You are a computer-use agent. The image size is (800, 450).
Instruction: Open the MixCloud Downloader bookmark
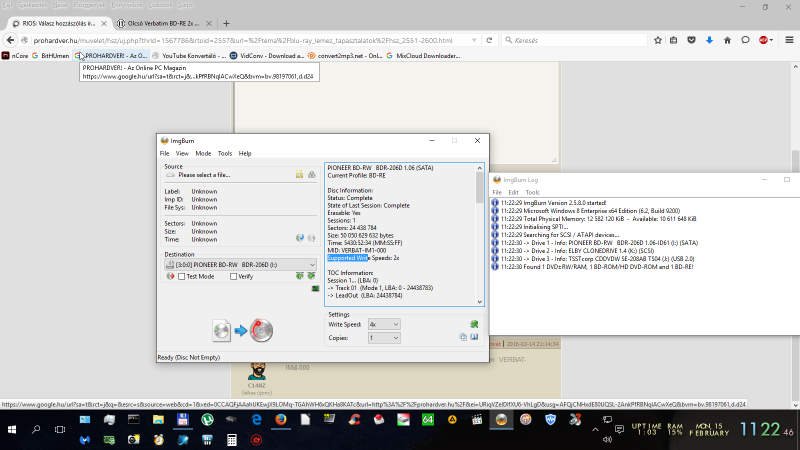pyautogui.click(x=423, y=56)
